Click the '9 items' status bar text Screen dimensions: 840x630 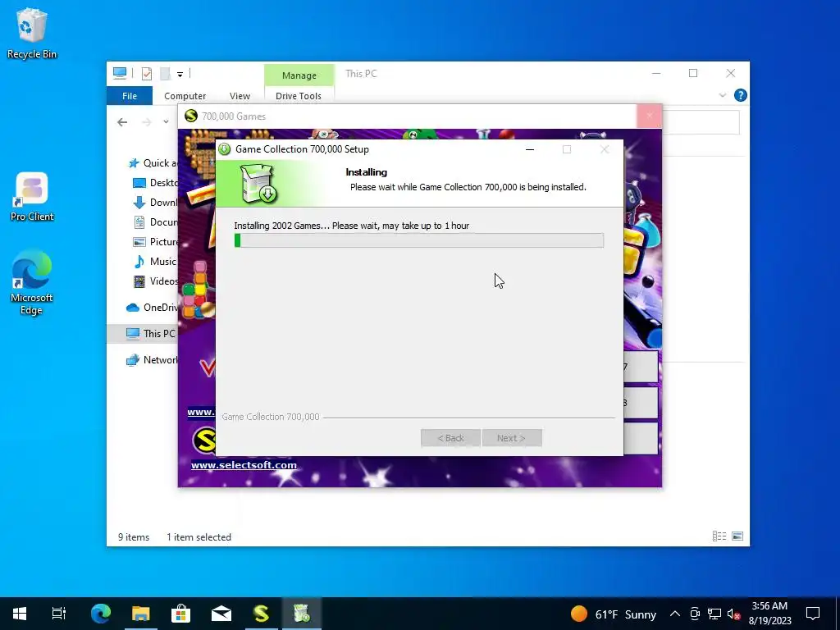point(134,536)
